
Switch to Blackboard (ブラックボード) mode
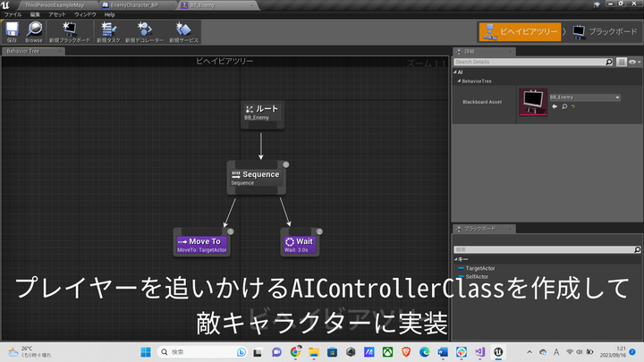click(x=604, y=31)
